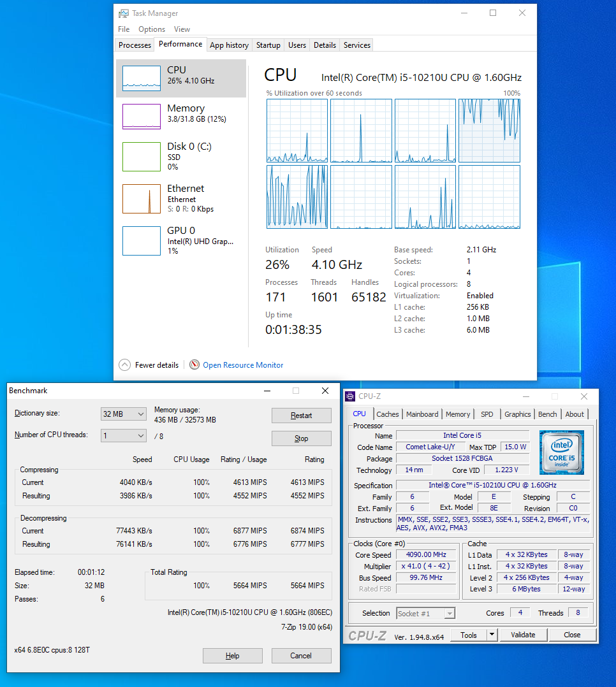Image resolution: width=616 pixels, height=687 pixels.
Task: Click Stop in the Benchmark window
Action: click(301, 438)
